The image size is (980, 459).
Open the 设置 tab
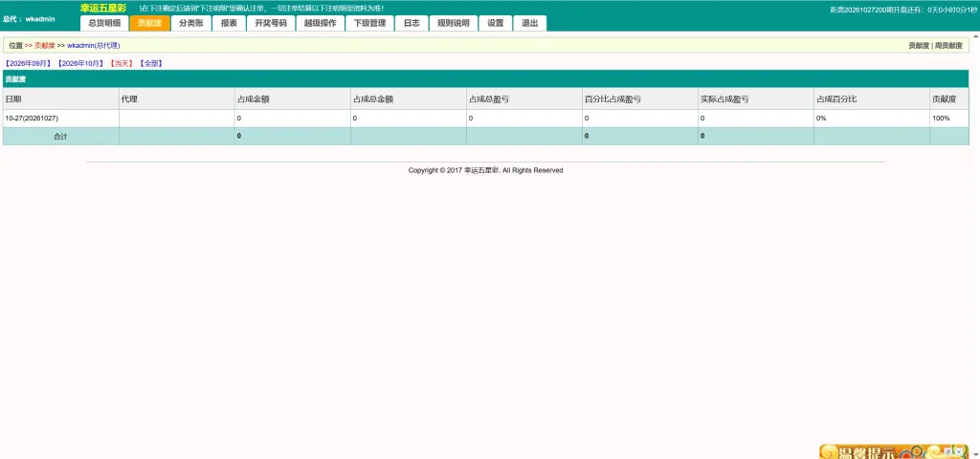point(496,23)
